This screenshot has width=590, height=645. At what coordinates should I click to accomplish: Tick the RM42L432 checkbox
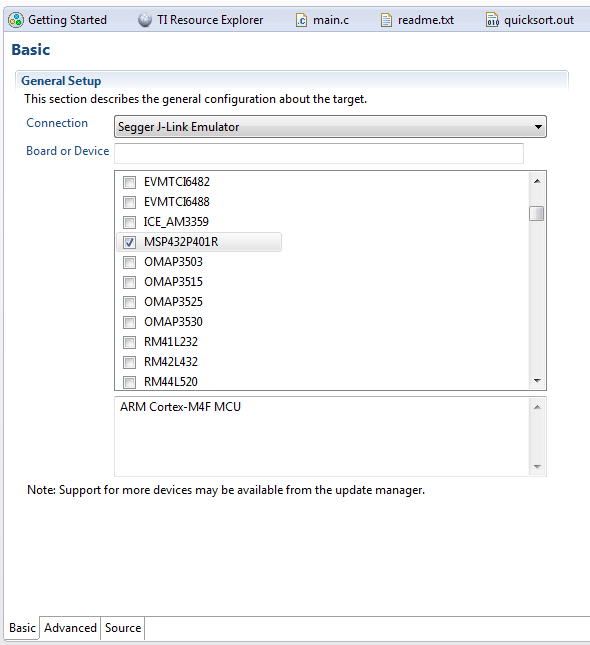pyautogui.click(x=129, y=362)
